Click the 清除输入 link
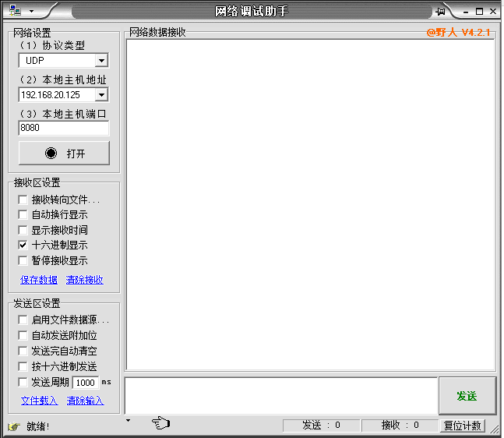Image resolution: width=504 pixels, height=438 pixels. pyautogui.click(x=86, y=401)
